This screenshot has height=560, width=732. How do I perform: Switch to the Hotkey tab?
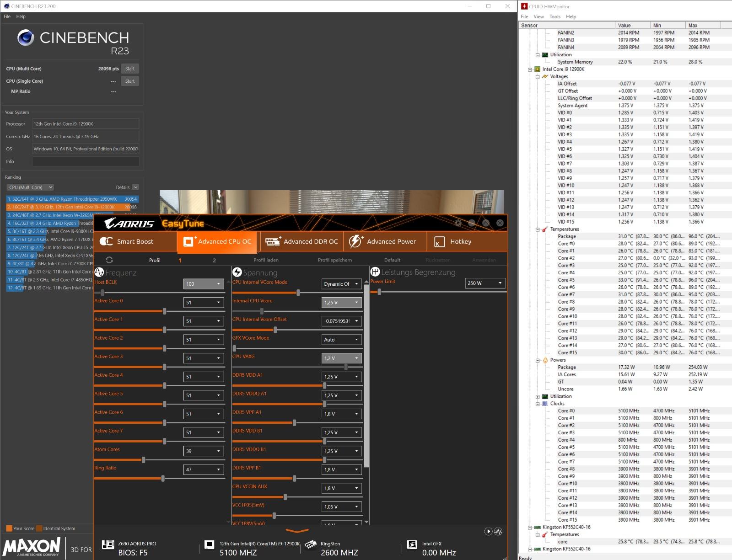click(x=467, y=241)
